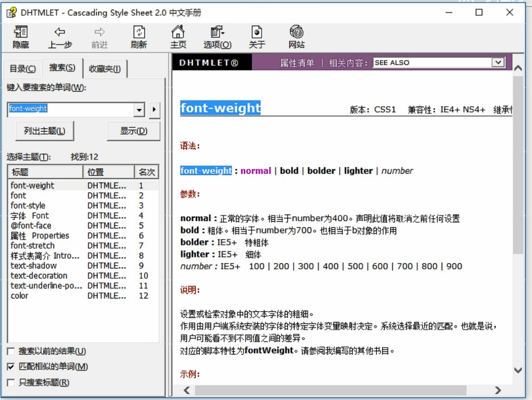
Task: Click the horizontal scrollbar thumb of the content pane
Action: pos(331,390)
